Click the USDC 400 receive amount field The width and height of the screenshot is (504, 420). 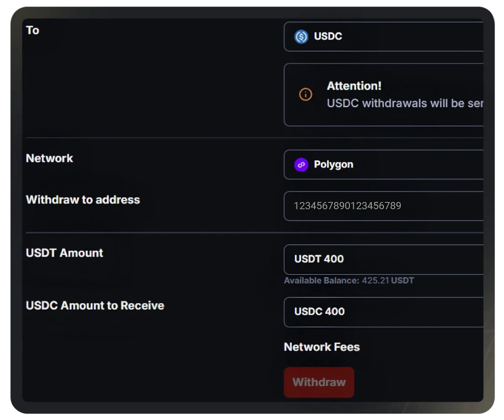[383, 312]
